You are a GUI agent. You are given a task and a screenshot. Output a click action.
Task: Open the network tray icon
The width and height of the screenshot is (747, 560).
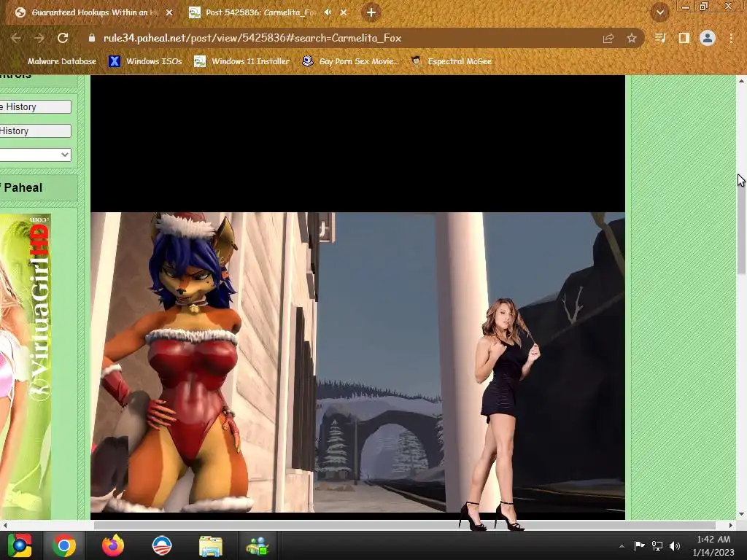pyautogui.click(x=657, y=546)
